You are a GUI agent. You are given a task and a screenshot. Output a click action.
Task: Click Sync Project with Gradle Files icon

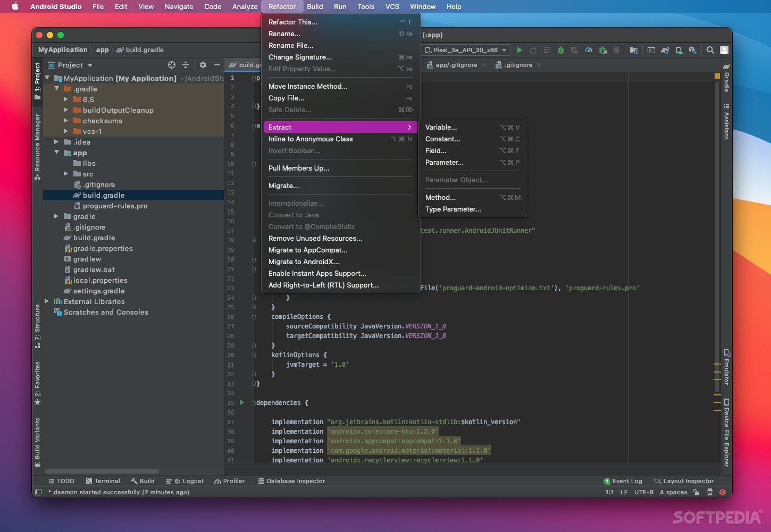click(665, 50)
